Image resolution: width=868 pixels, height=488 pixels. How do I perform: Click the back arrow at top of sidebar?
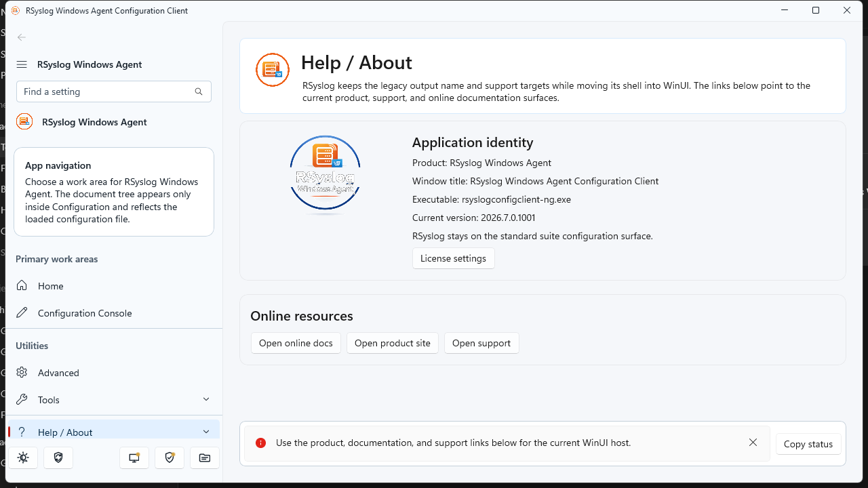point(22,37)
